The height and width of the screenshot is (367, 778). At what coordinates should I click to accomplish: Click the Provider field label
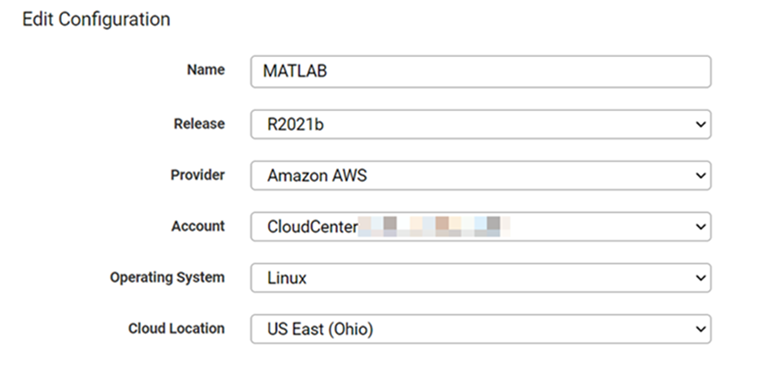(197, 175)
